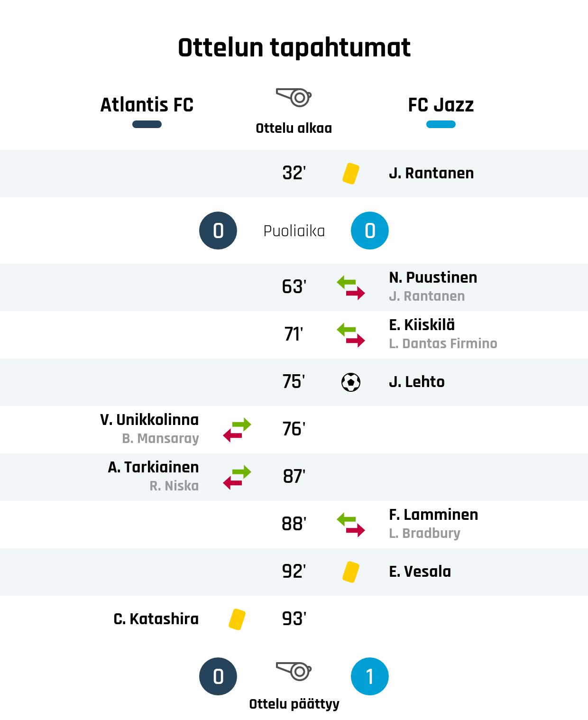588x720 pixels.
Task: Click the substitution arrows at 88'
Action: click(351, 525)
